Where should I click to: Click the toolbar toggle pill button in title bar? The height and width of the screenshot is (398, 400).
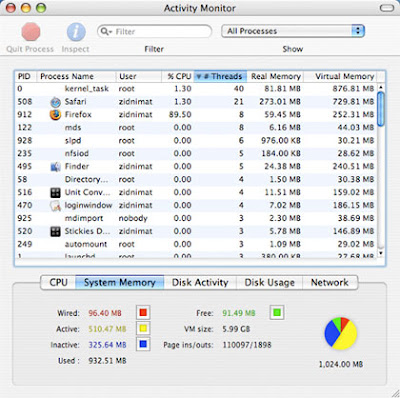coord(387,8)
